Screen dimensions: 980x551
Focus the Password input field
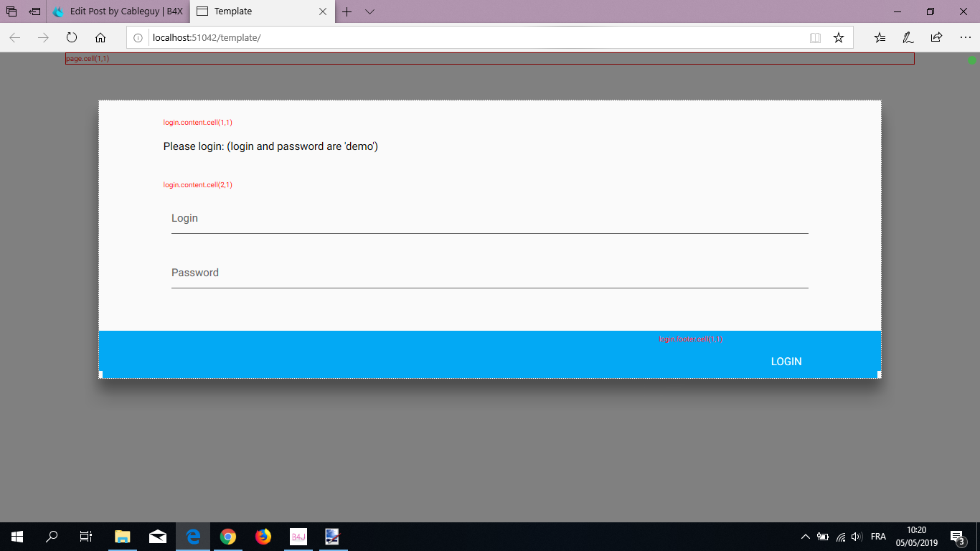click(490, 273)
